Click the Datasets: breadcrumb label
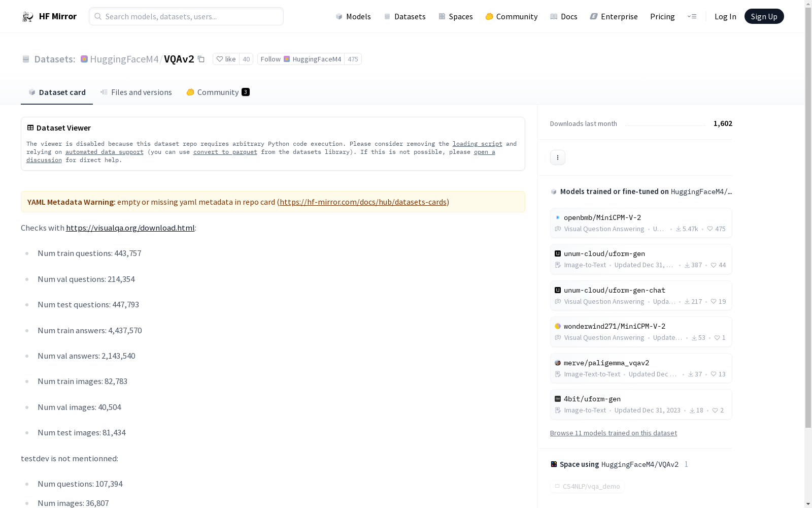This screenshot has height=508, width=812. pyautogui.click(x=54, y=59)
